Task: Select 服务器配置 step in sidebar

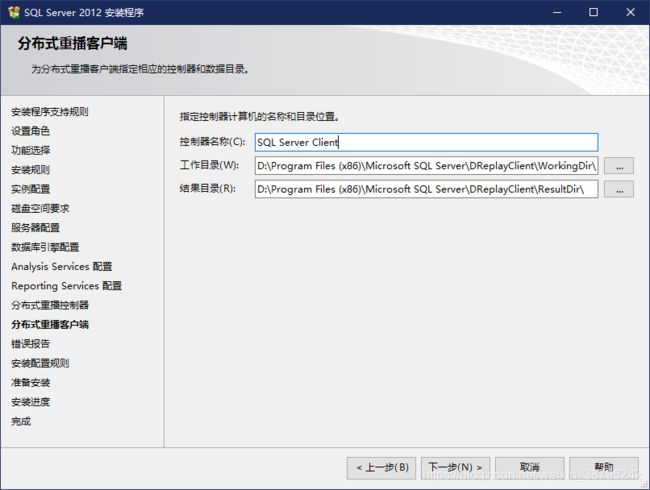Action: click(x=36, y=228)
